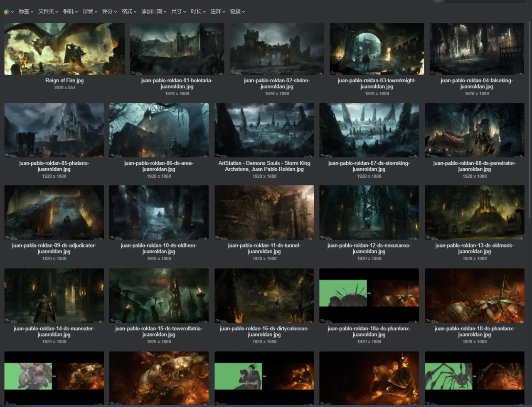Open the 添加日期 filter dropdown

pyautogui.click(x=154, y=12)
